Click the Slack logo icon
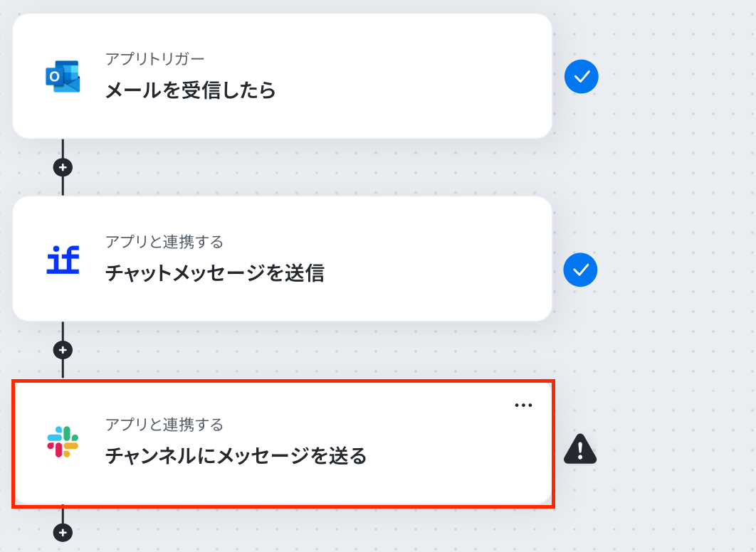The image size is (756, 552). 63,442
